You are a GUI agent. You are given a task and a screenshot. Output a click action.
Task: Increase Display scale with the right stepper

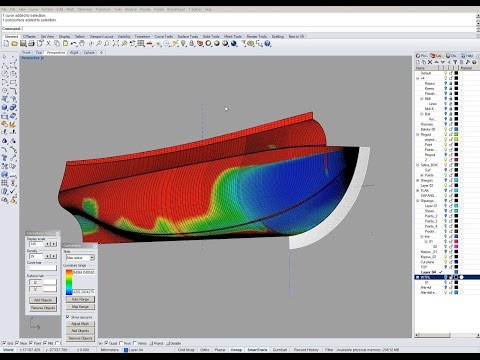(54, 244)
